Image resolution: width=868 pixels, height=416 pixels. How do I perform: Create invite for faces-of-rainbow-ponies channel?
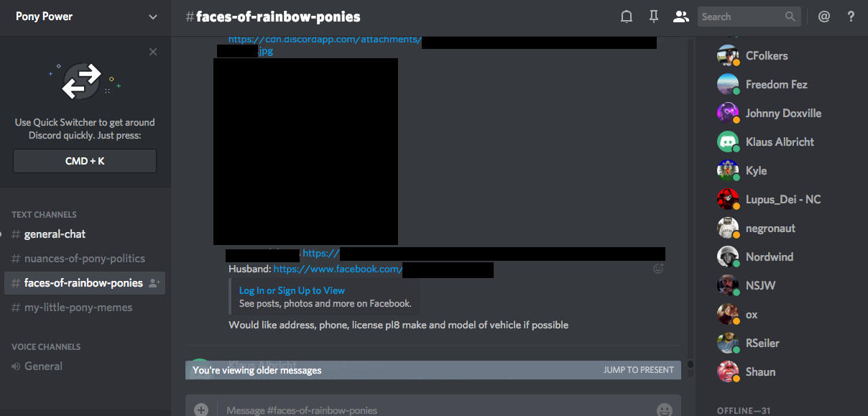point(154,283)
